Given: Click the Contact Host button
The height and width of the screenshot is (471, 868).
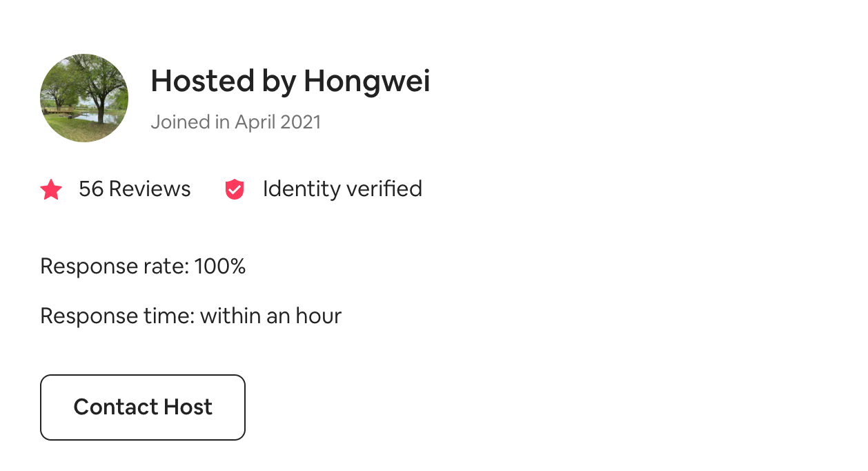Looking at the screenshot, I should (143, 407).
